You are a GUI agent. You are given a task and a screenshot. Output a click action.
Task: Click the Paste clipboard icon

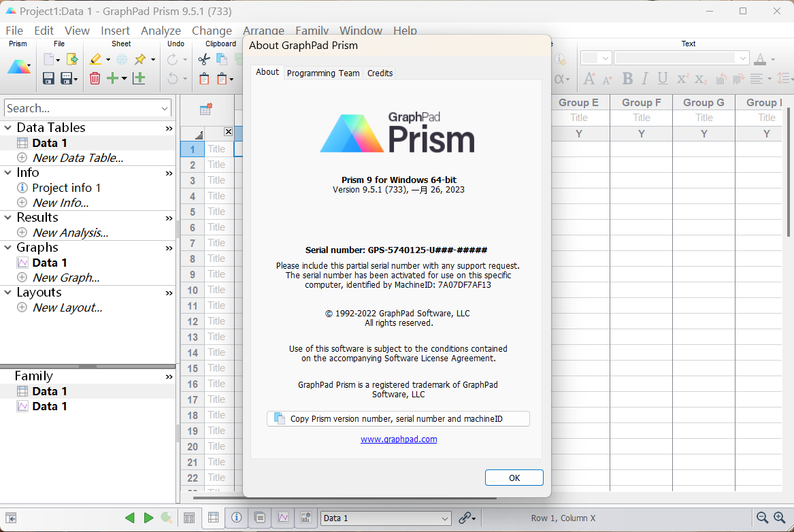click(204, 78)
